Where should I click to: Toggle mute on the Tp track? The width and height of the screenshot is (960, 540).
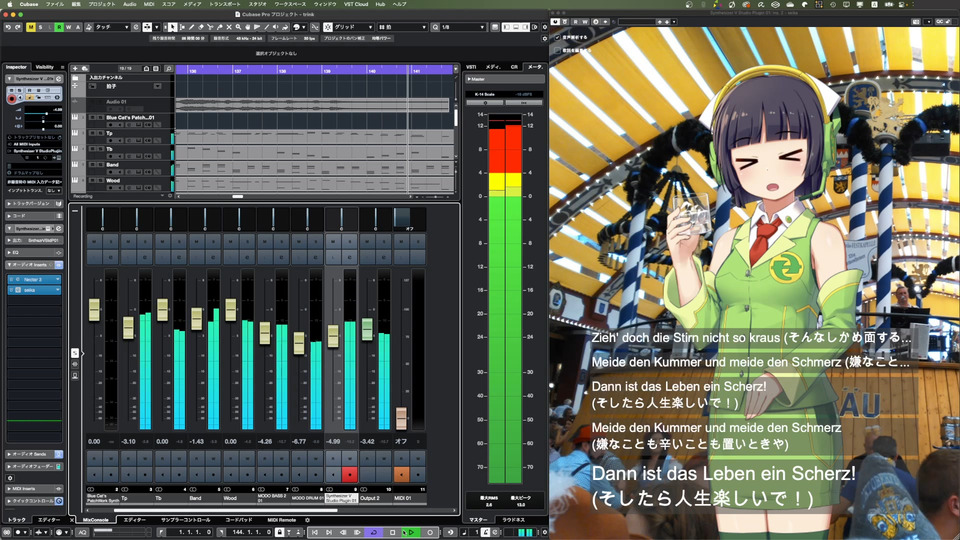(92, 133)
